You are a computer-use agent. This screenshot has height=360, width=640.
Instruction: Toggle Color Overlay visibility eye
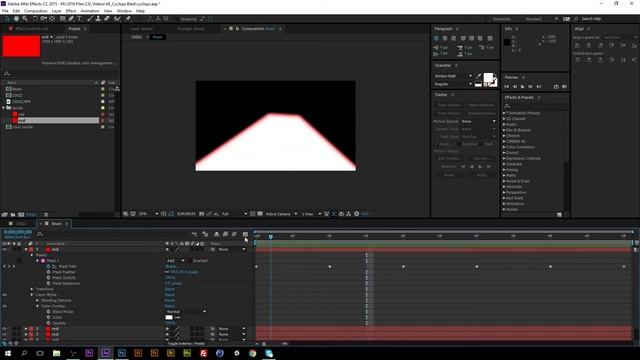coord(4,306)
